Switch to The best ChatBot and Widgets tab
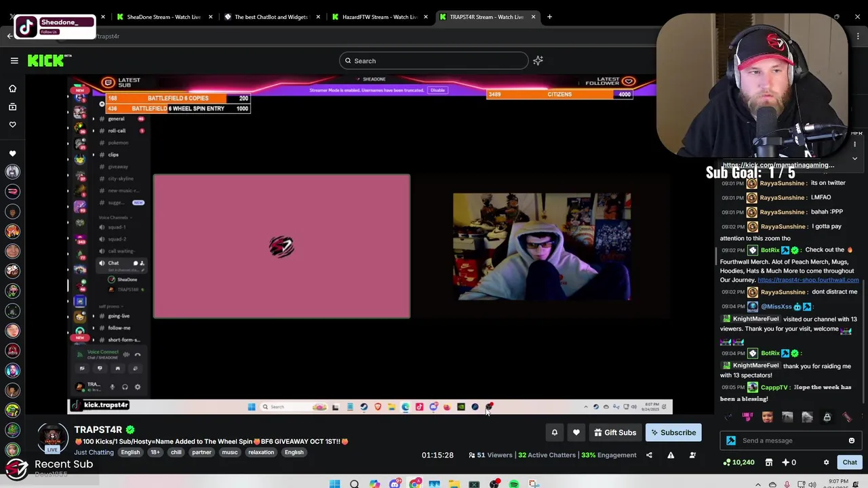Image resolution: width=868 pixels, height=488 pixels. (271, 17)
